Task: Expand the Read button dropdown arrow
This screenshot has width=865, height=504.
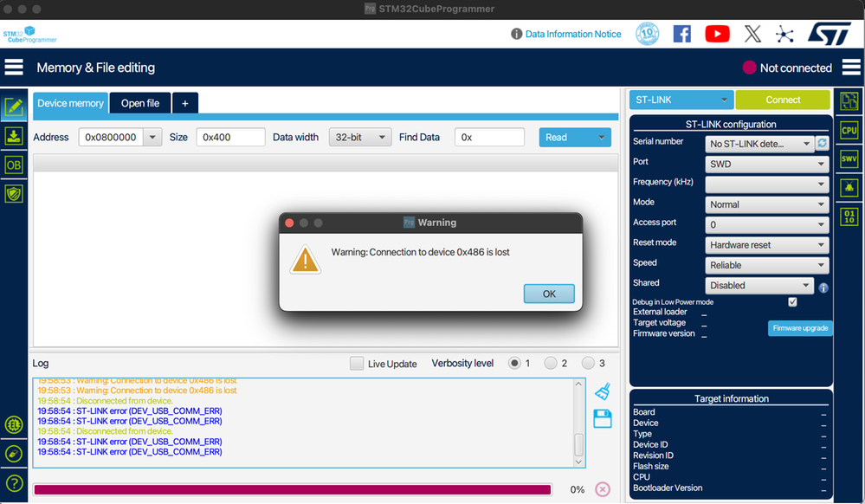Action: [601, 138]
